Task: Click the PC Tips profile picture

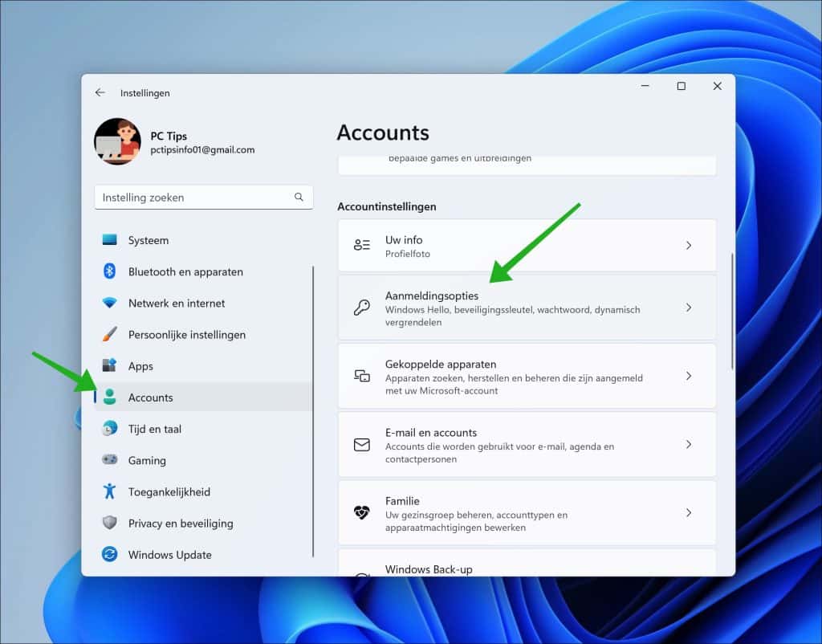Action: tap(117, 141)
